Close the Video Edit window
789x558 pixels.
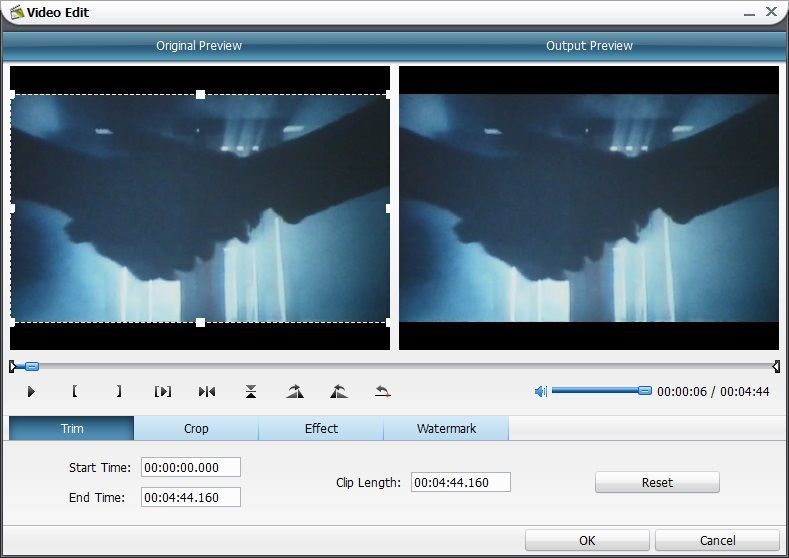pyautogui.click(x=771, y=12)
